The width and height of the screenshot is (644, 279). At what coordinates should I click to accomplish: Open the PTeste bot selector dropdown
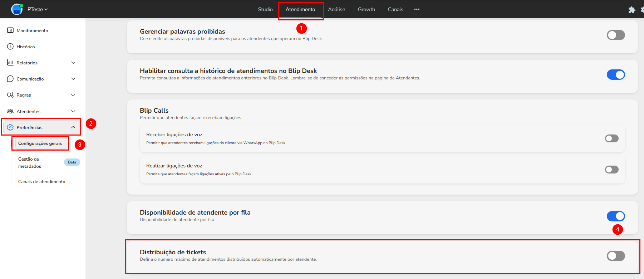click(x=38, y=9)
